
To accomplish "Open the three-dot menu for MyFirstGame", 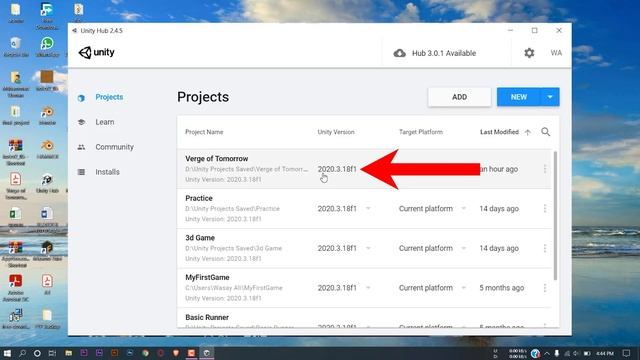I will pos(545,288).
